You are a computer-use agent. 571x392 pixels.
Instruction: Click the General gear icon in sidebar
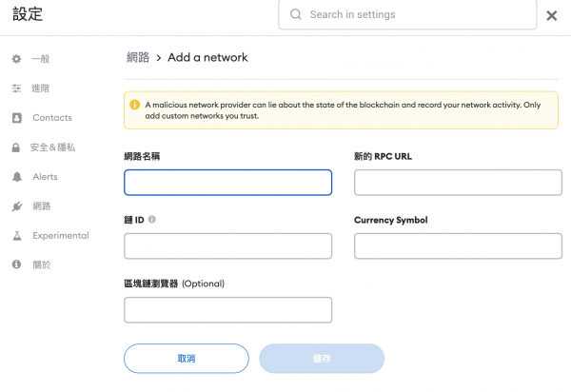(16, 59)
